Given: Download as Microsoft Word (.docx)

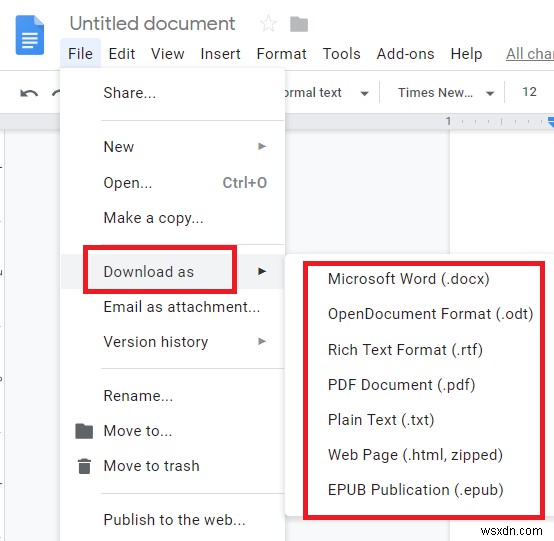Looking at the screenshot, I should 408,279.
